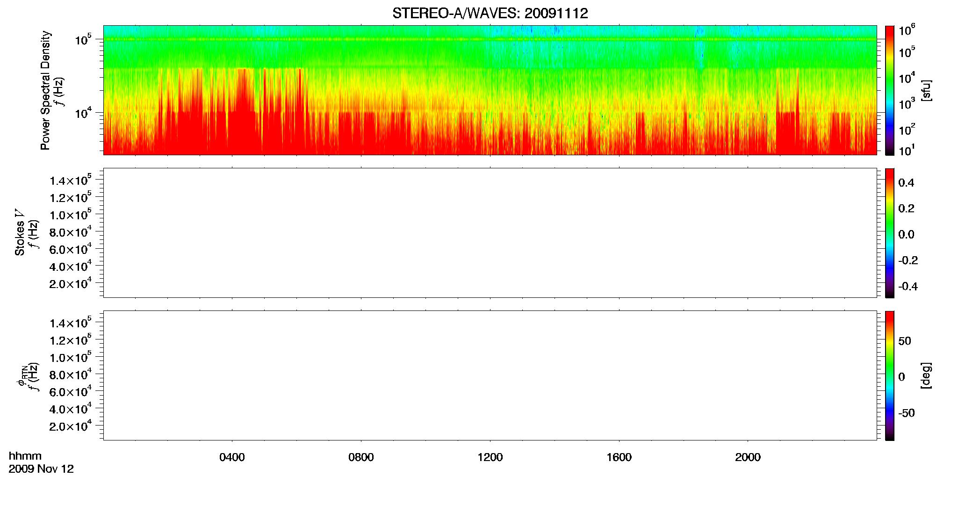
Task: Click the 0800 time tick label
Action: click(361, 457)
